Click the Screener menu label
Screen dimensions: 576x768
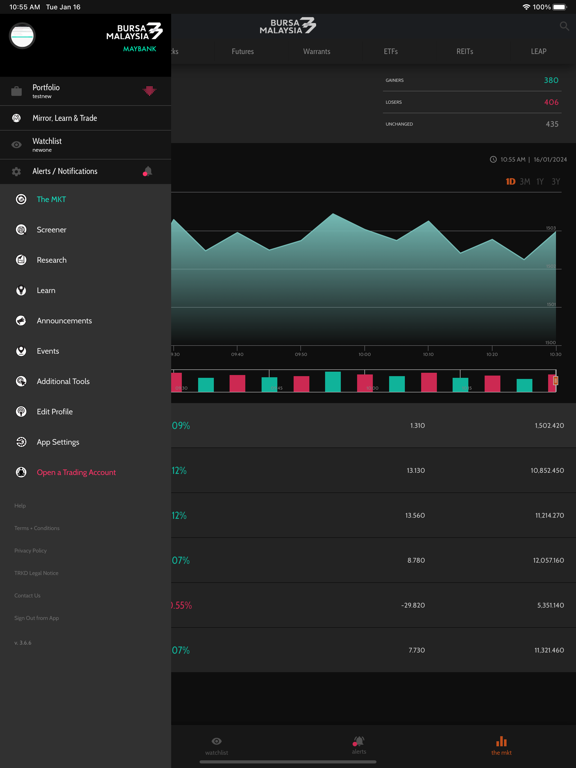(x=51, y=230)
